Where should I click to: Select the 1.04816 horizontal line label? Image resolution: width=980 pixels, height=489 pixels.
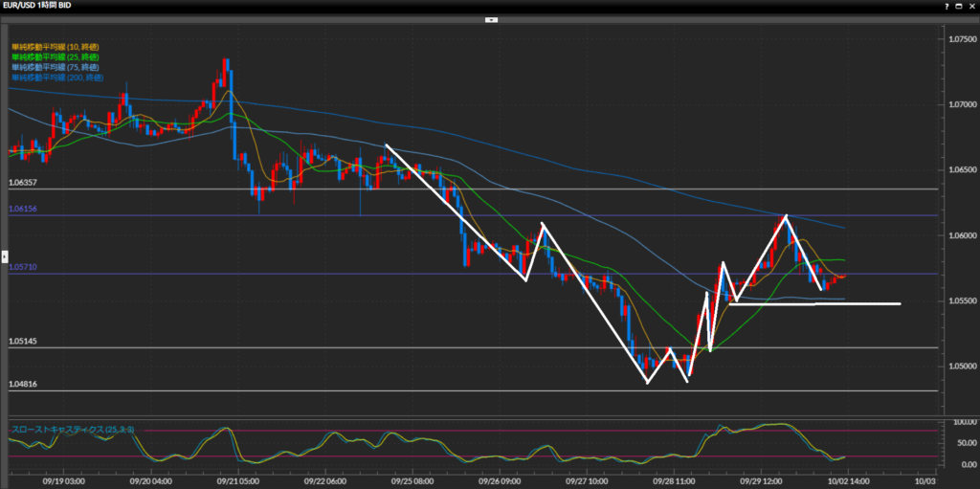coord(23,384)
